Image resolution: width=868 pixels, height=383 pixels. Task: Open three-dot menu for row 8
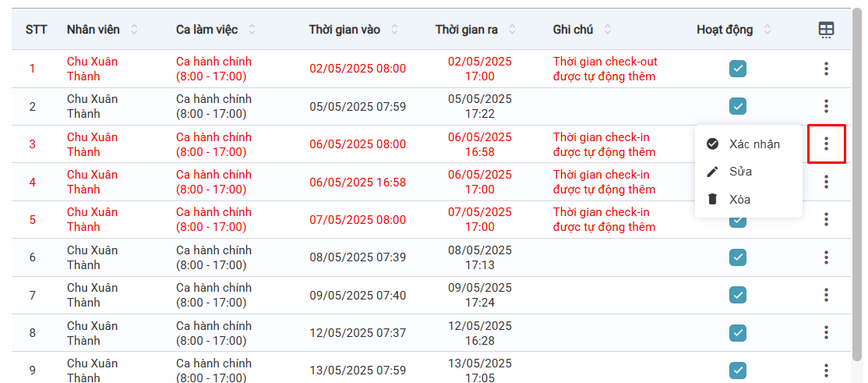(x=826, y=332)
